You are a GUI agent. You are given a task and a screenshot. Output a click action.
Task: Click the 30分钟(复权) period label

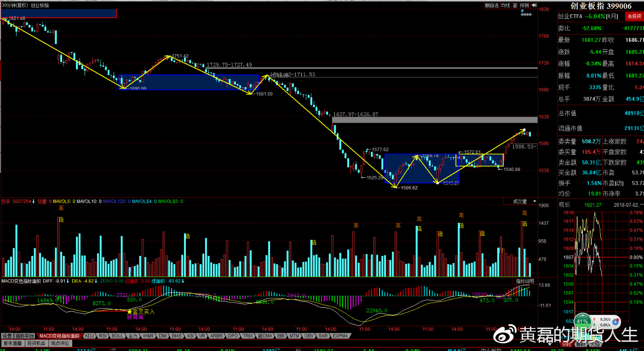(15, 5)
